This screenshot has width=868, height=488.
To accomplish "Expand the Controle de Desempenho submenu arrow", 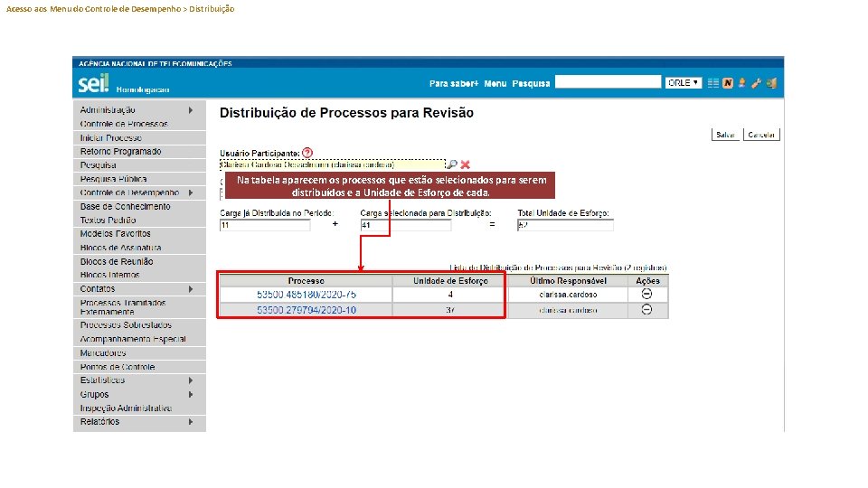I will pyautogui.click(x=191, y=192).
